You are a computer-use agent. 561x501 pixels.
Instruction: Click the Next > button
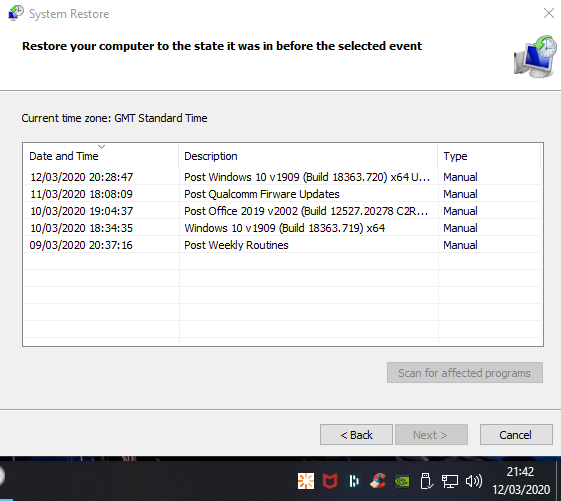[431, 435]
